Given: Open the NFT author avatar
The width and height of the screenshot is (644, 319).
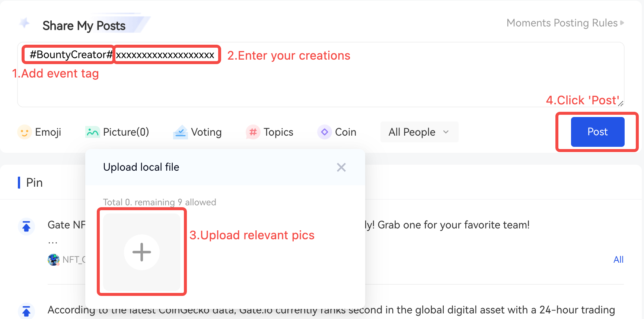Looking at the screenshot, I should click(54, 259).
